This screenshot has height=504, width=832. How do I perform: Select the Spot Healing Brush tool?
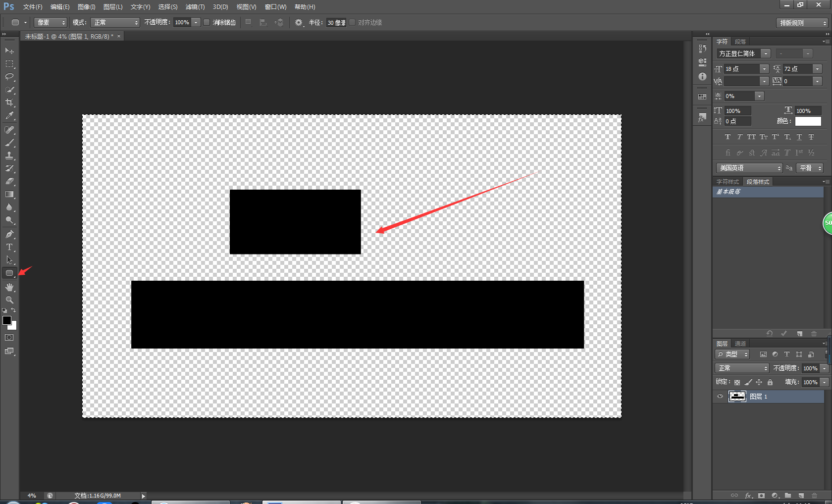pos(9,130)
